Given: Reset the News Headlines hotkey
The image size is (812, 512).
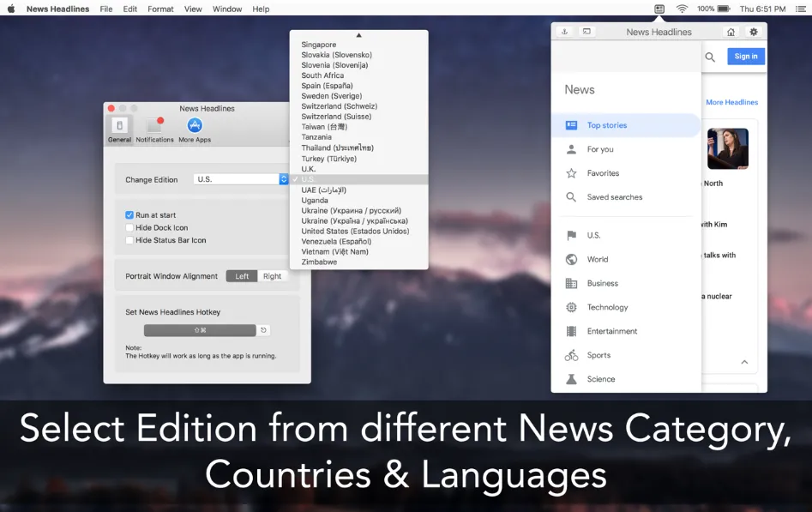Looking at the screenshot, I should [263, 330].
